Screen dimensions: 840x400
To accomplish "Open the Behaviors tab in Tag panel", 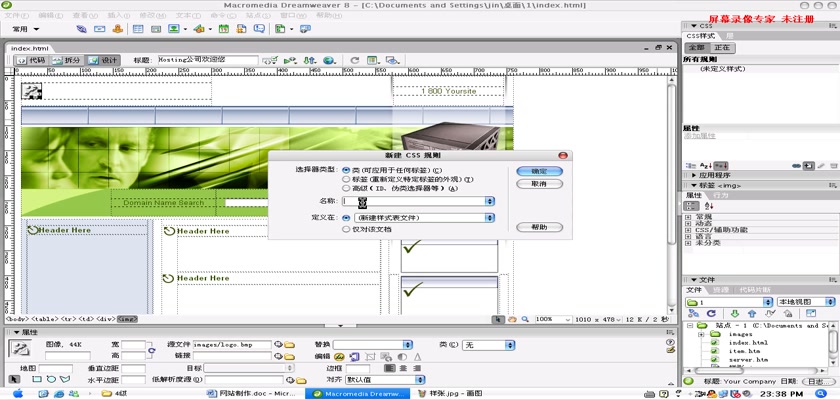I will [x=721, y=195].
